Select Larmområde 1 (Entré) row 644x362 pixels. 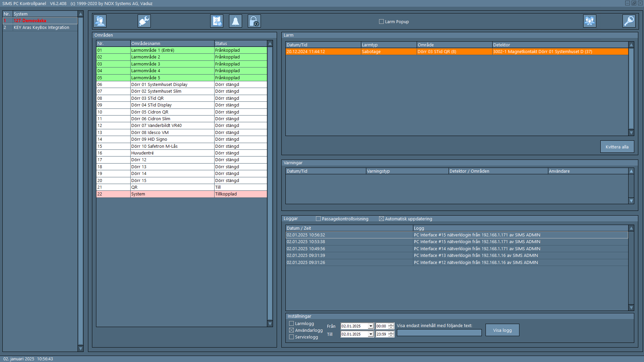point(182,50)
